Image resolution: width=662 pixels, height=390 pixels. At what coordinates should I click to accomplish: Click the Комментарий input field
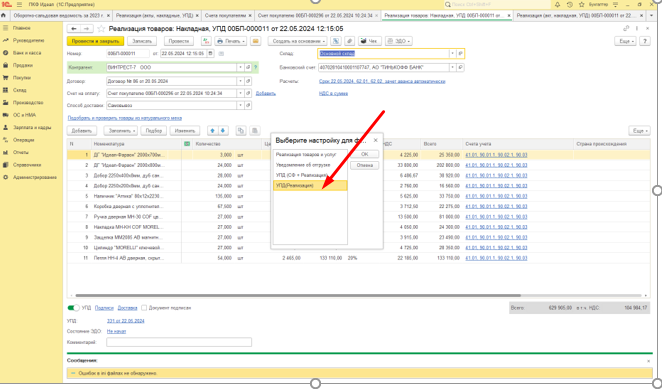click(x=179, y=342)
